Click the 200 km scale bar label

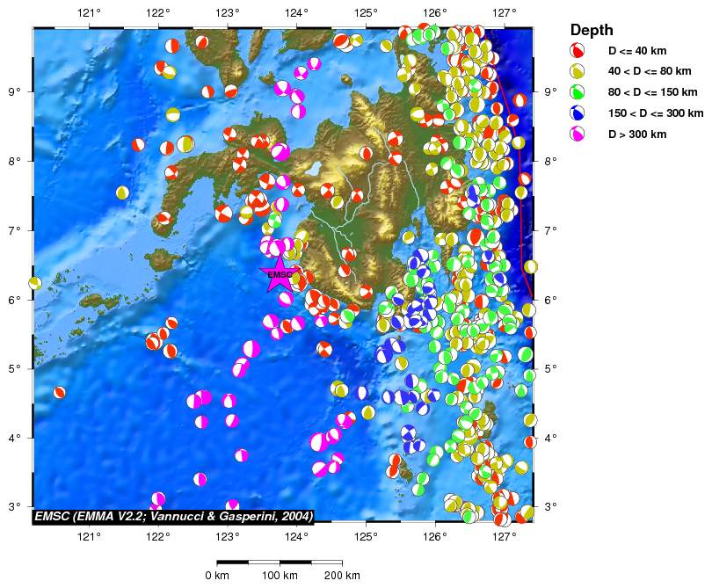[342, 576]
